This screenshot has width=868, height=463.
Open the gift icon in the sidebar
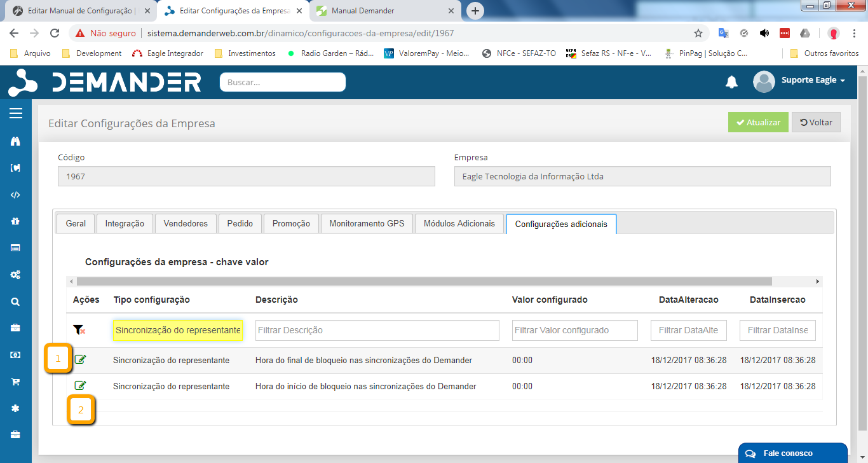tap(16, 221)
